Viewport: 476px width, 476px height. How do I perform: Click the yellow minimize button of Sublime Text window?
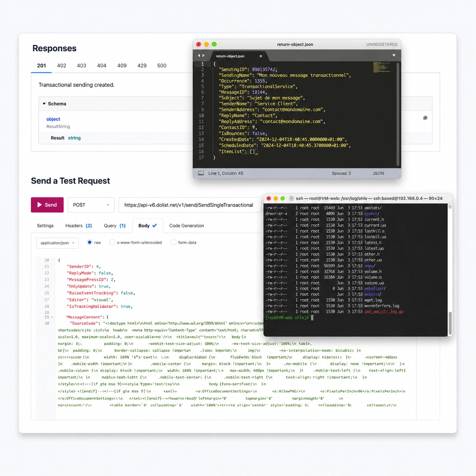(x=206, y=44)
